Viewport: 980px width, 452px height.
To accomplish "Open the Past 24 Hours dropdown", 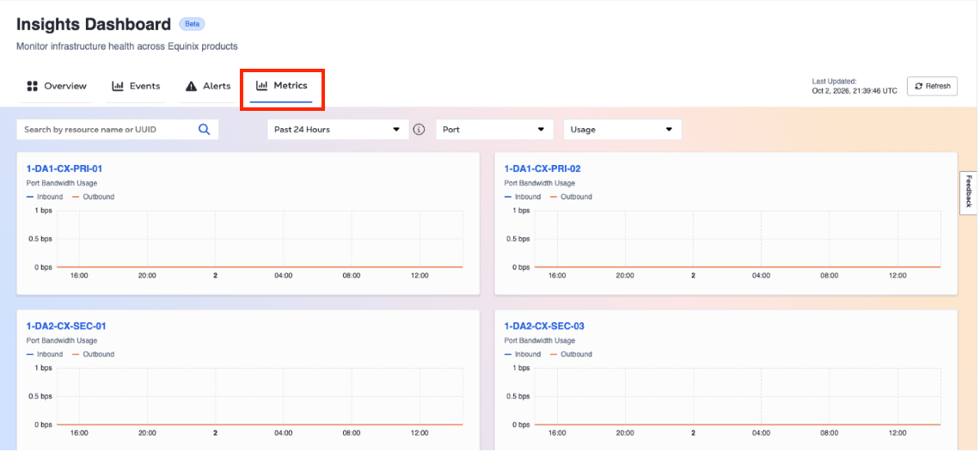I will coord(338,130).
